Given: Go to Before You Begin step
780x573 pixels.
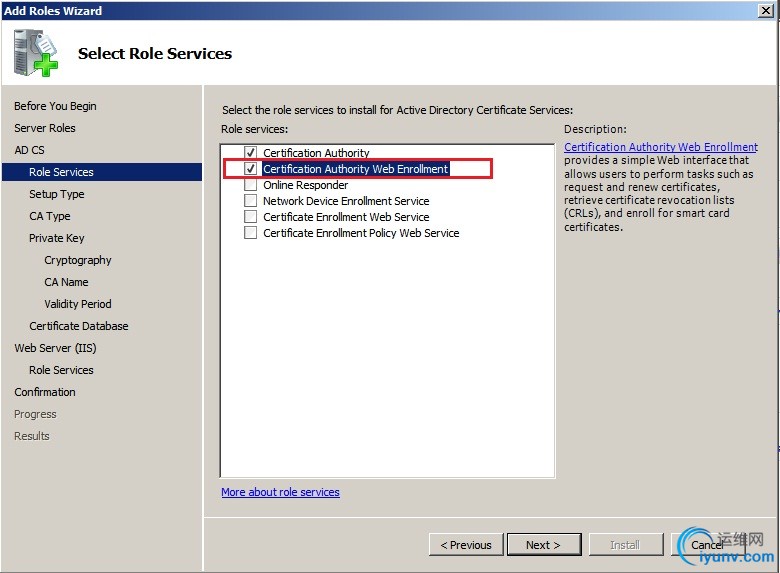Looking at the screenshot, I should 55,106.
